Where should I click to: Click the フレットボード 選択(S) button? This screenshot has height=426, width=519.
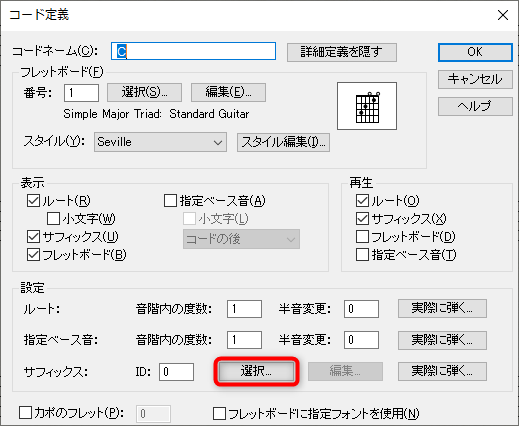(x=144, y=92)
